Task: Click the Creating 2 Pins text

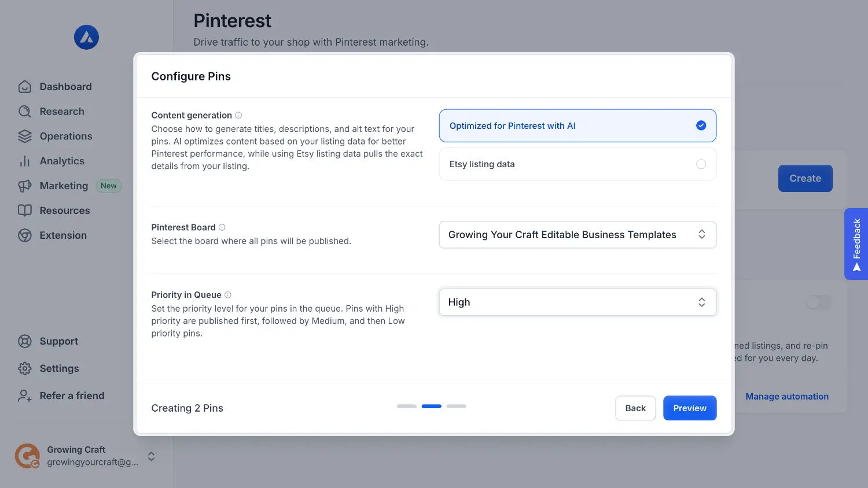Action: tap(187, 408)
